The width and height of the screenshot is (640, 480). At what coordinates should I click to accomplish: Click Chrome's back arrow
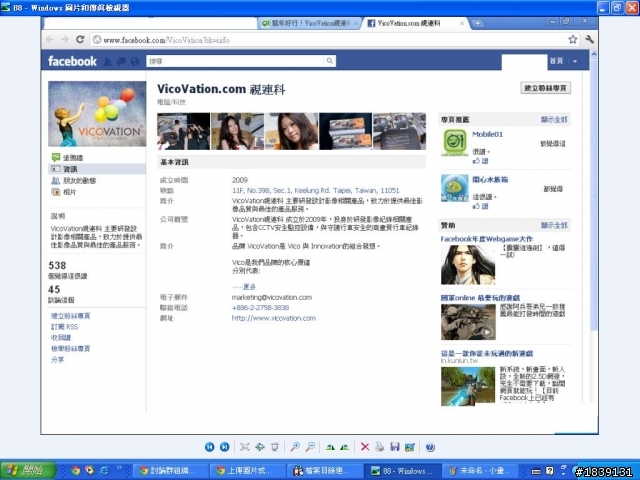click(50, 40)
